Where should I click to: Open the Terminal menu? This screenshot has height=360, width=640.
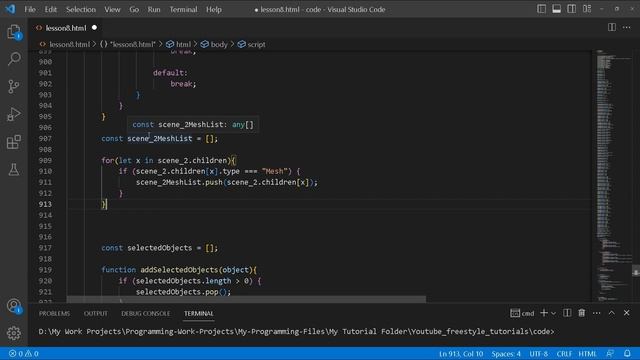point(183,9)
